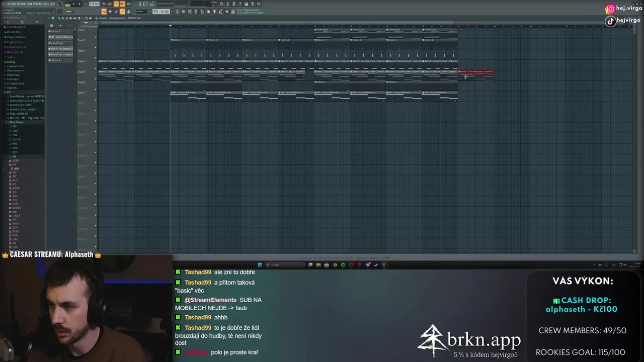The image size is (644, 362).
Task: Open the Piano roll view icon
Action: [x=184, y=12]
